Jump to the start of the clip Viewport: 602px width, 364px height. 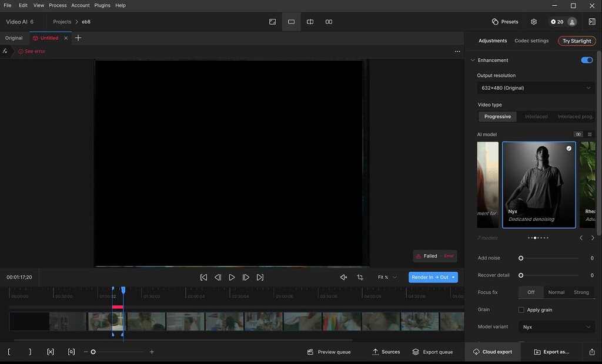click(203, 277)
